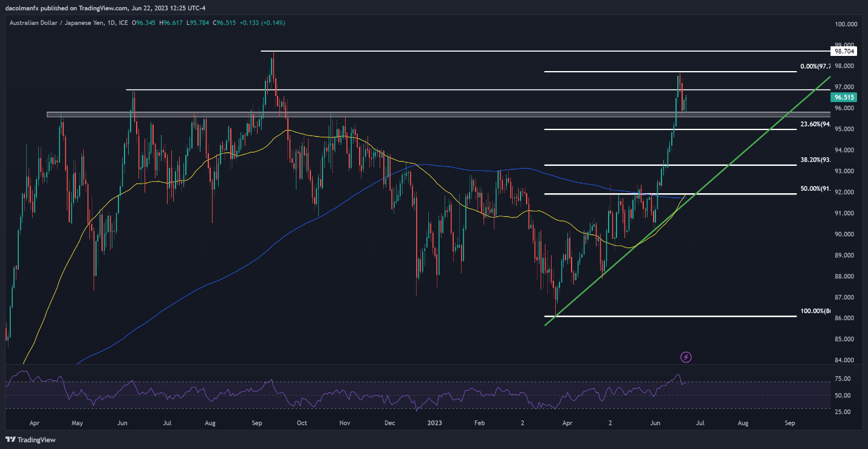Select the 100.00% Fibonacci level label

pos(815,311)
